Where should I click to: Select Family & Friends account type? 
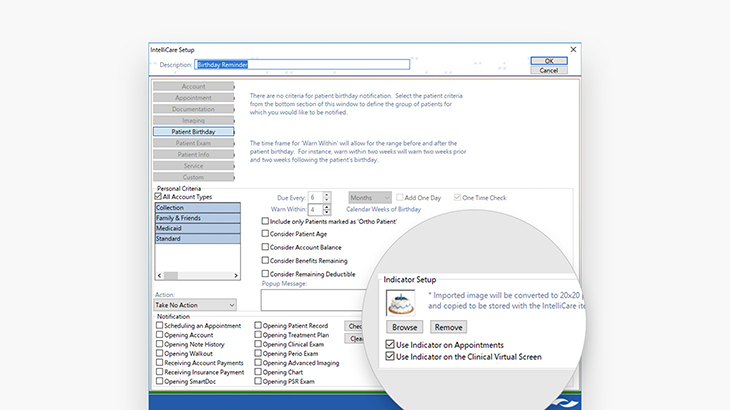pos(197,218)
